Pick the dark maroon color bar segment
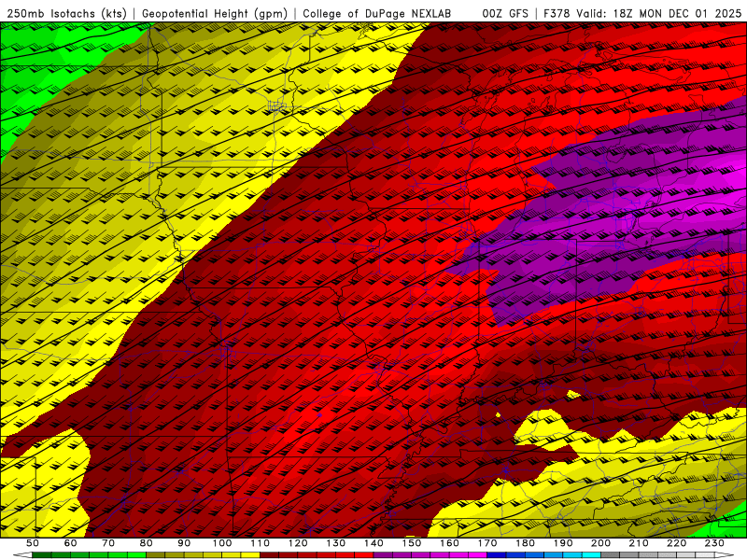 (269, 554)
